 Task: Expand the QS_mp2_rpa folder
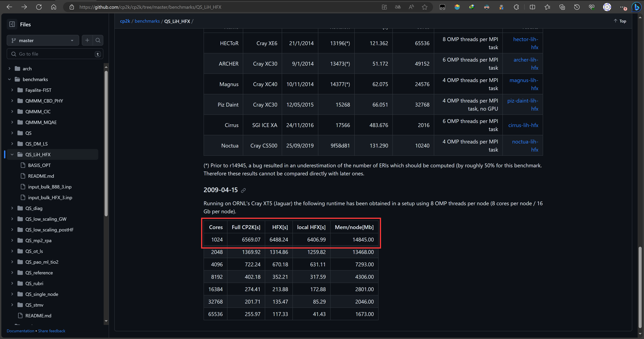(x=12, y=240)
